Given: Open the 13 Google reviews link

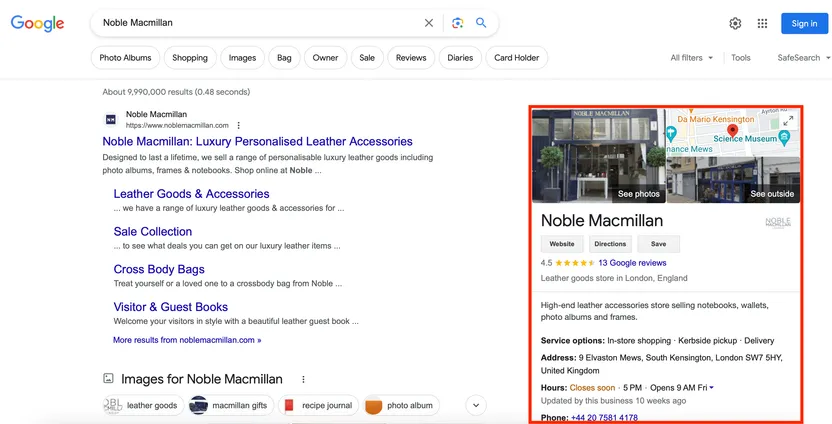Looking at the screenshot, I should pos(632,263).
